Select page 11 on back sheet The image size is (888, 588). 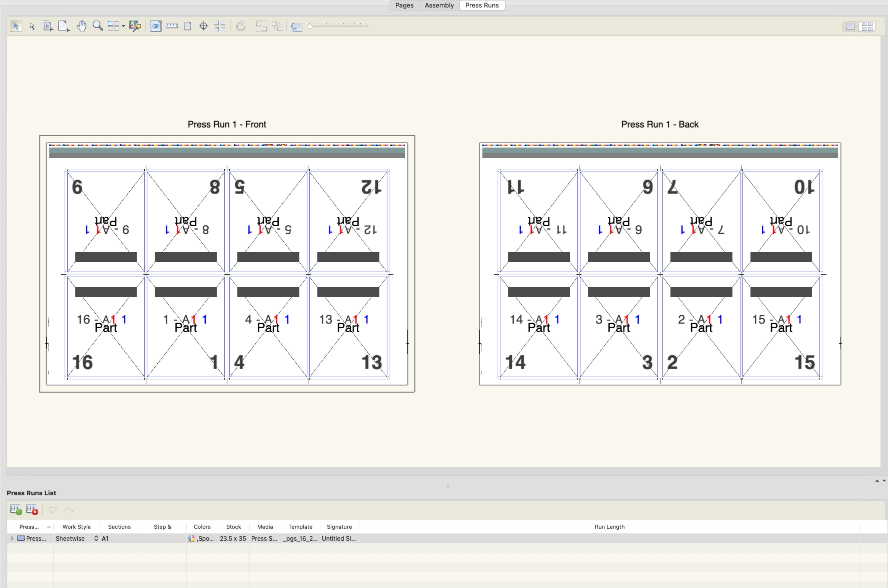539,222
